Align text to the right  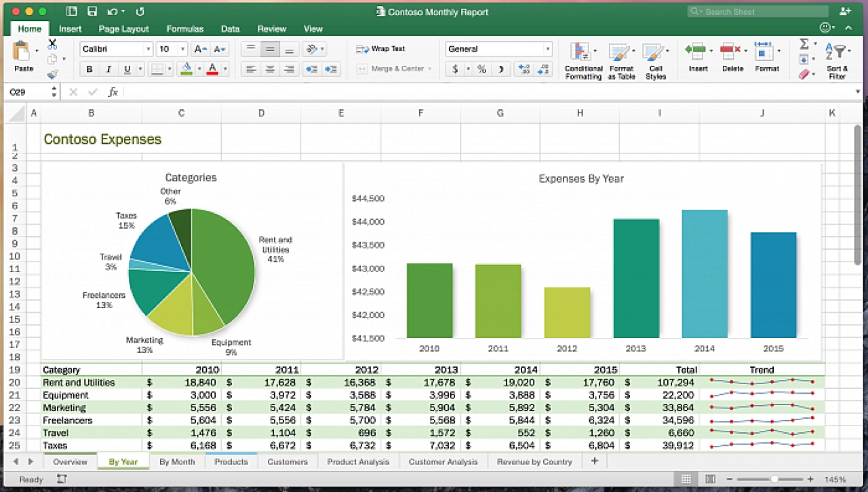[x=289, y=69]
